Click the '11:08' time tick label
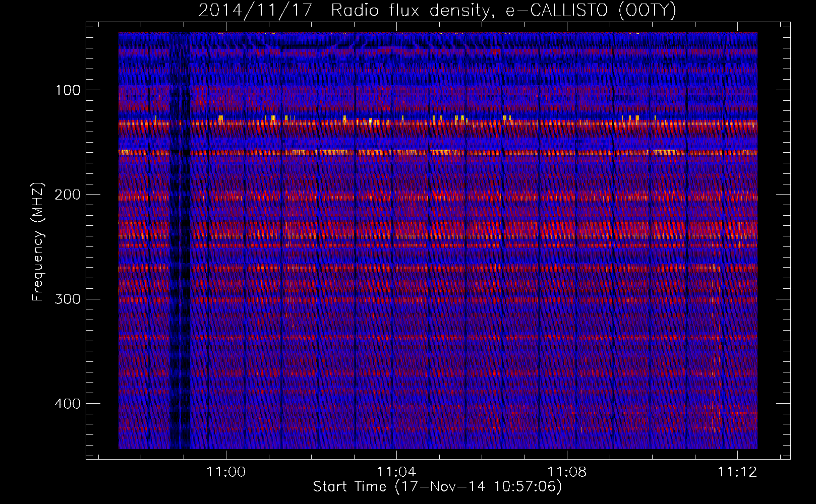Image resolution: width=816 pixels, height=504 pixels. [x=567, y=472]
